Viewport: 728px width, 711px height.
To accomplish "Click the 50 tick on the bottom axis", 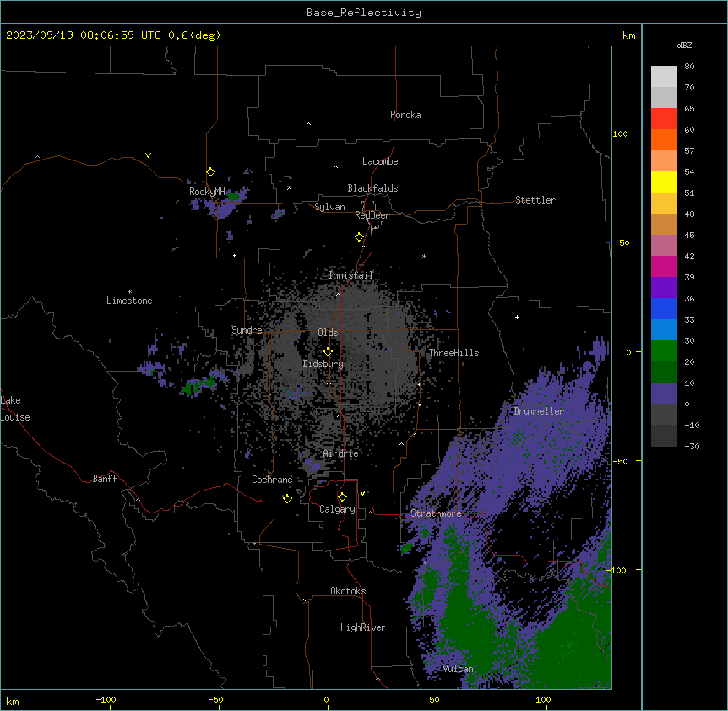I will (434, 699).
